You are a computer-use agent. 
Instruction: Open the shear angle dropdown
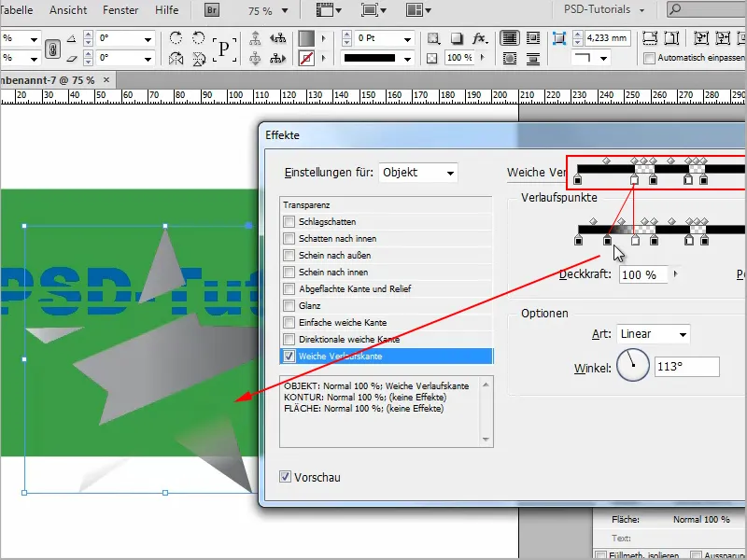pos(148,59)
